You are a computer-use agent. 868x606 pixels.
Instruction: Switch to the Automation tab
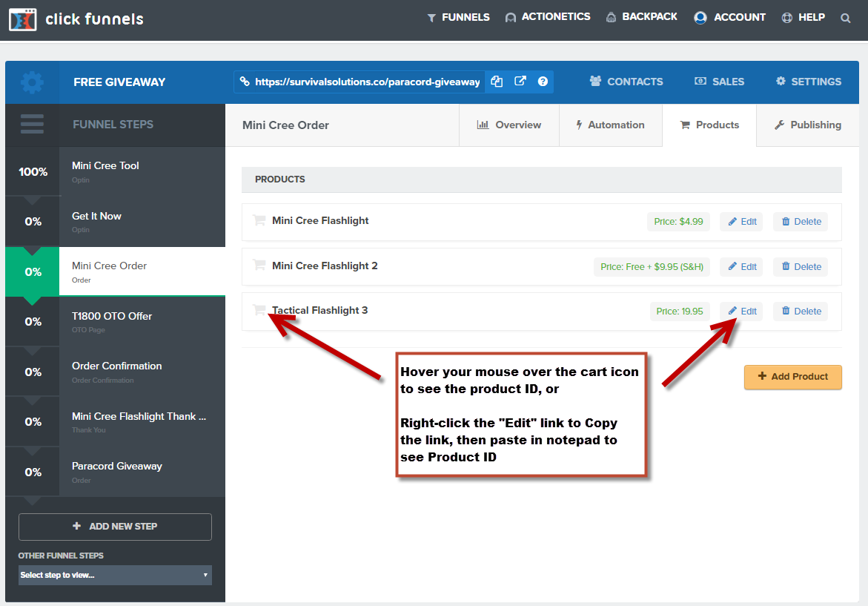pos(611,125)
